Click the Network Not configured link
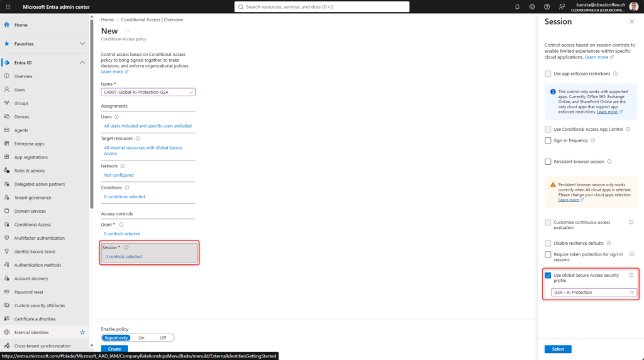 119,175
